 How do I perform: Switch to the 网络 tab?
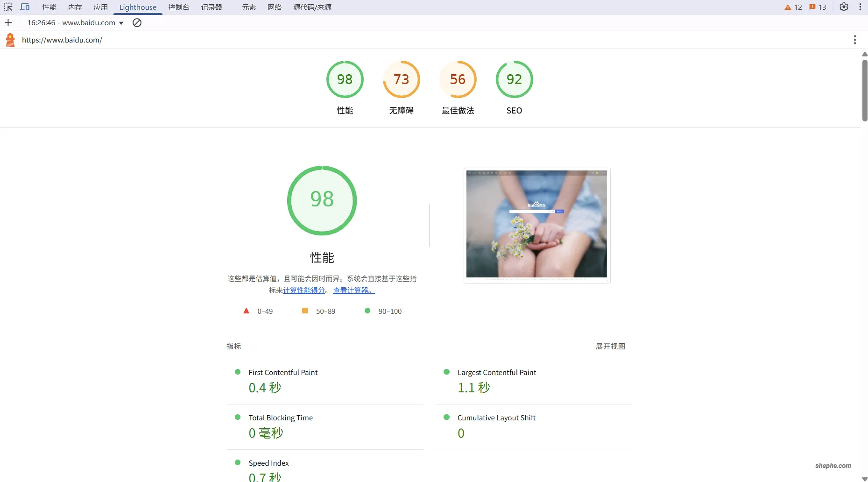coord(275,7)
